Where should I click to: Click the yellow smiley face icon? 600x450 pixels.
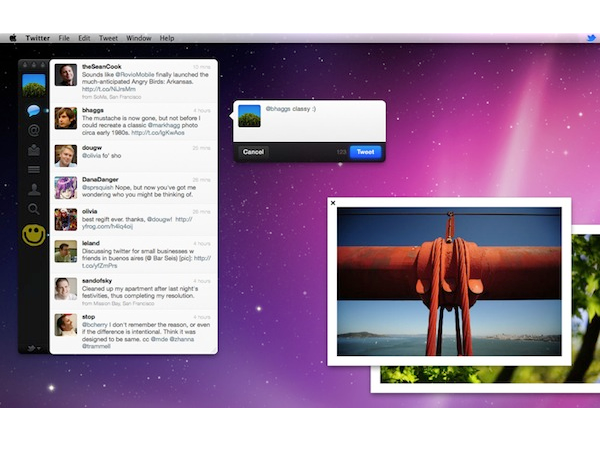pos(34,235)
